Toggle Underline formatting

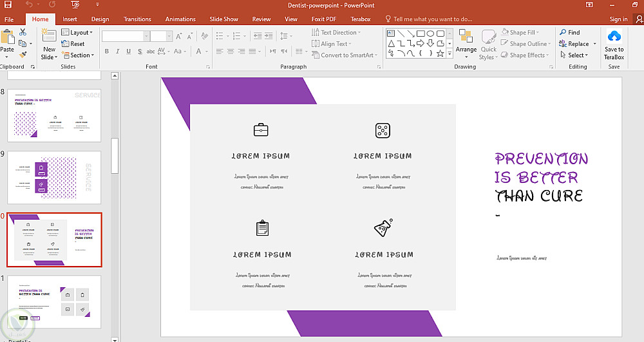tap(129, 52)
